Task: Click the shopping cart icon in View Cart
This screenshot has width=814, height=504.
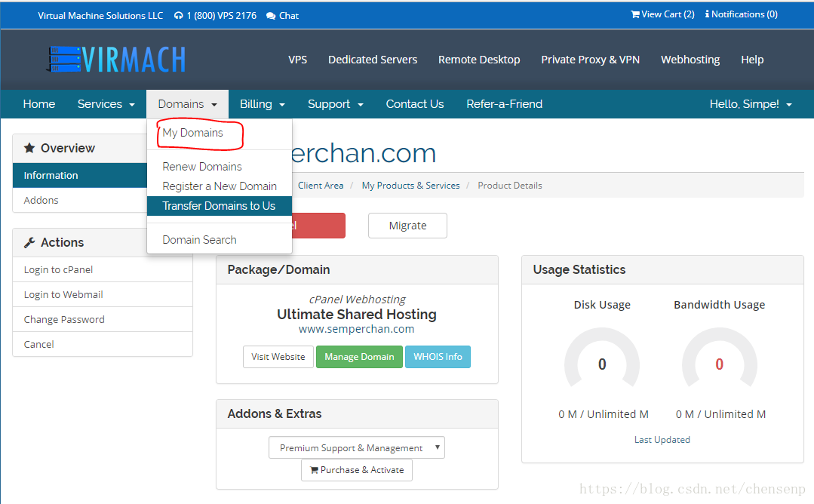Action: point(635,14)
